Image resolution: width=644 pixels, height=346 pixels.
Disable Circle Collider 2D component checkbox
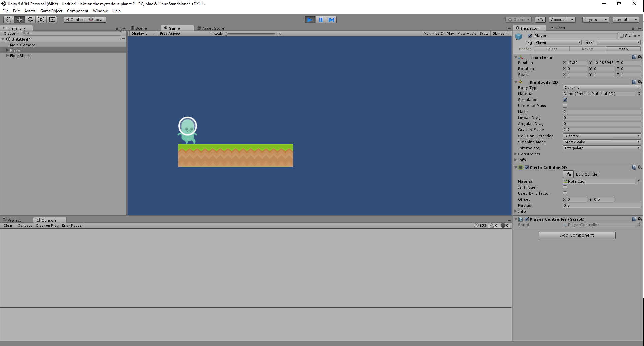(x=527, y=167)
